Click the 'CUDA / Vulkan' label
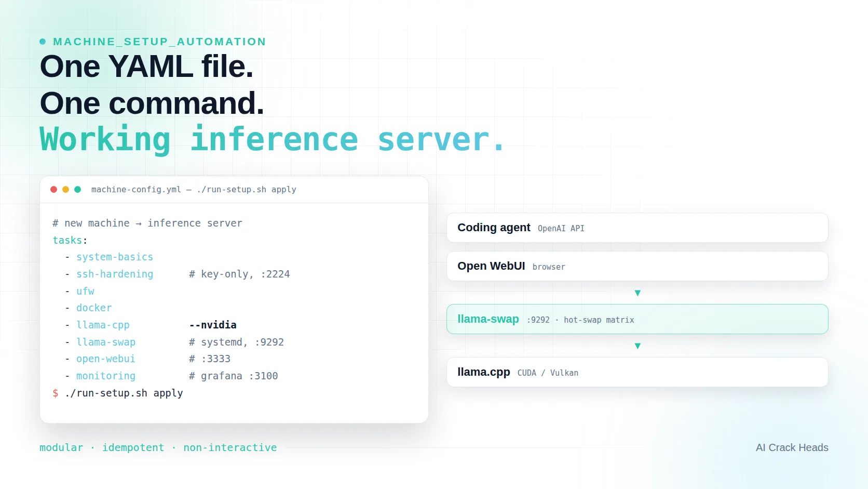The height and width of the screenshot is (489, 868). (548, 373)
